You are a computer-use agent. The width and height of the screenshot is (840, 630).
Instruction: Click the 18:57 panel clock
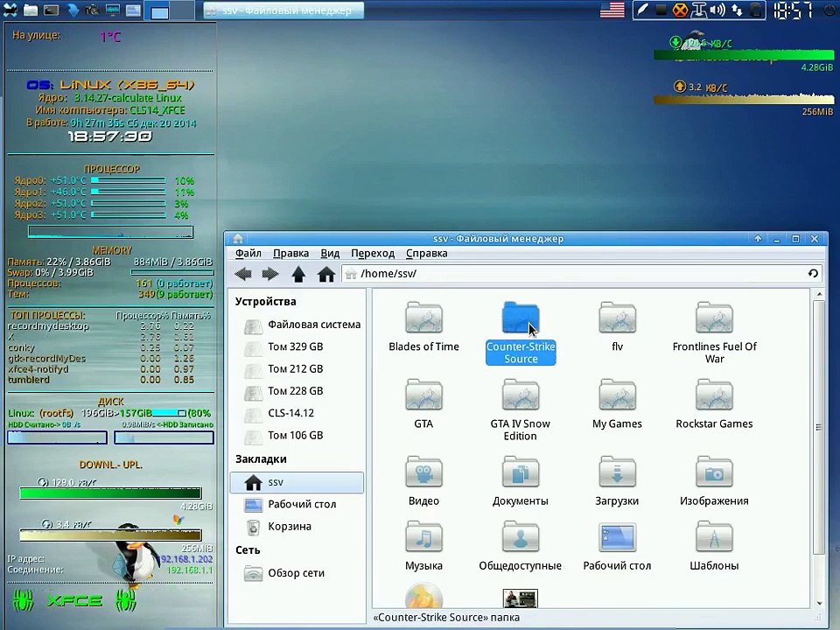[x=794, y=10]
